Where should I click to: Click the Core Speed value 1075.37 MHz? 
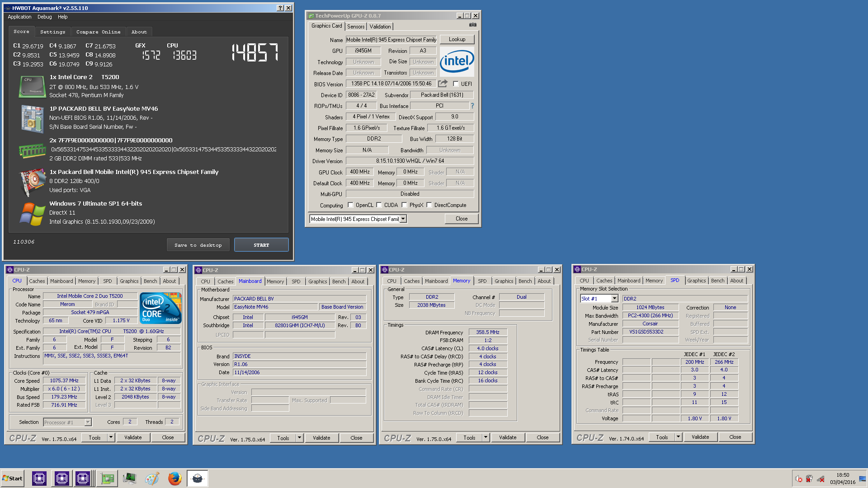(64, 380)
